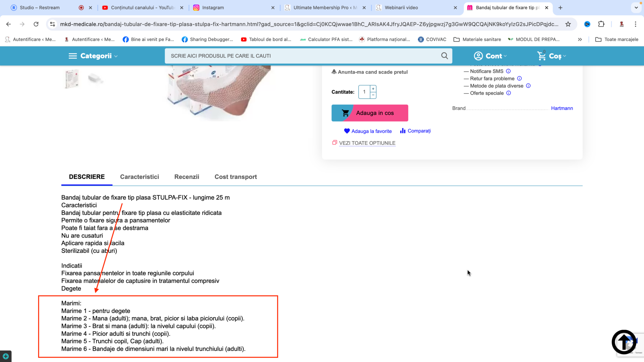Click the search magnifier icon

click(x=444, y=56)
